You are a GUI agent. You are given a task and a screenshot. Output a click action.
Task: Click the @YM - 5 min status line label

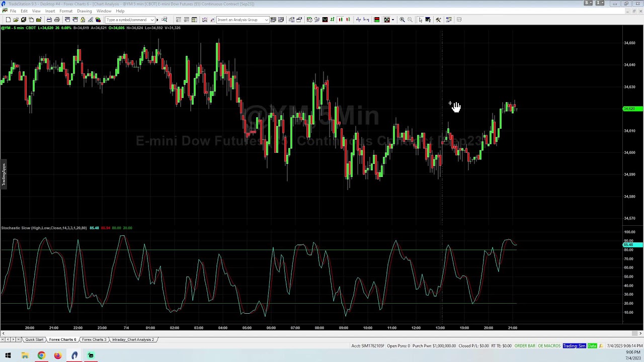tap(13, 28)
